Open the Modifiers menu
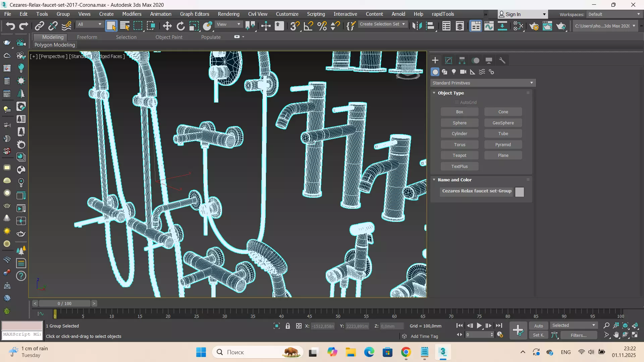This screenshot has height=362, width=644. point(132,14)
